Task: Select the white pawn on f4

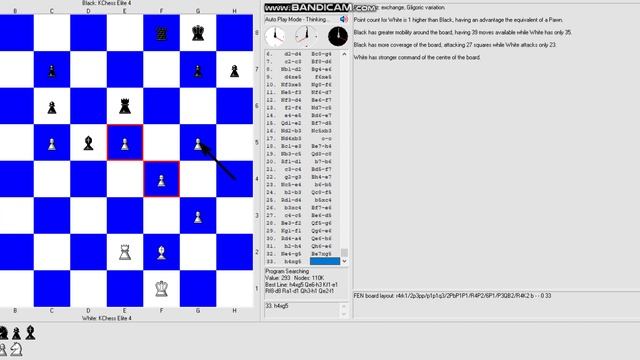Action: [162, 180]
